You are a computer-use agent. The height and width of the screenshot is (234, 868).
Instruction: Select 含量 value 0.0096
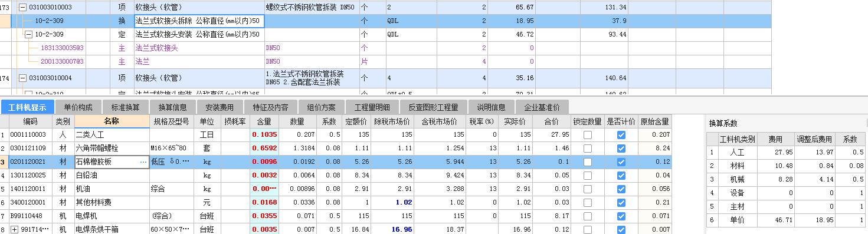[x=264, y=162]
